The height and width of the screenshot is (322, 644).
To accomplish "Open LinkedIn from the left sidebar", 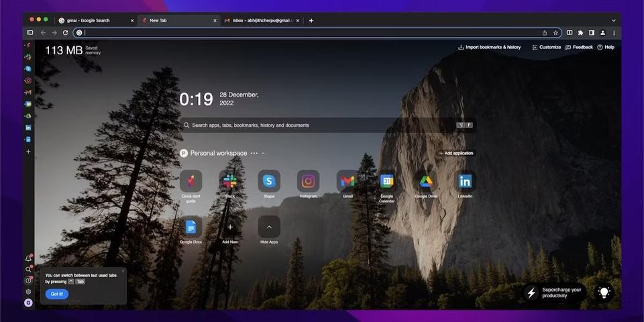I will (28, 127).
